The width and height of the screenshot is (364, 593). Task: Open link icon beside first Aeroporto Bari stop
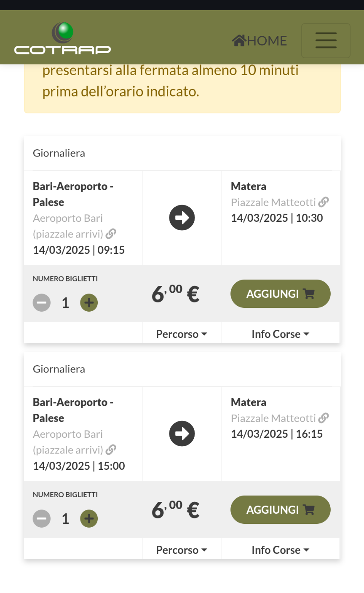(x=111, y=234)
